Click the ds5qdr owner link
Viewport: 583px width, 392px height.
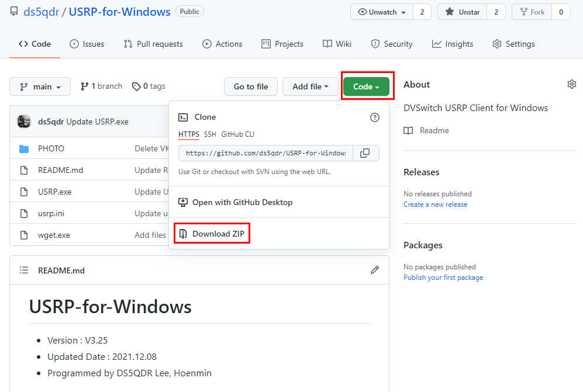[42, 12]
